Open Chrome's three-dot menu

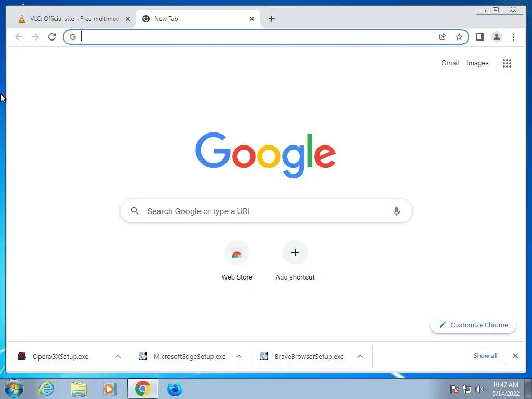point(513,37)
